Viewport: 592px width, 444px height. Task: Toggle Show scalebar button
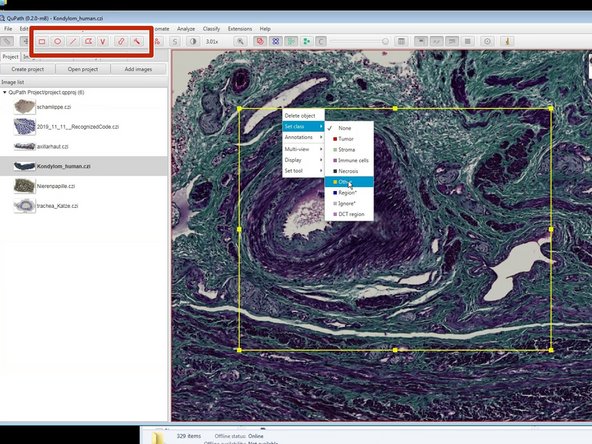click(452, 42)
